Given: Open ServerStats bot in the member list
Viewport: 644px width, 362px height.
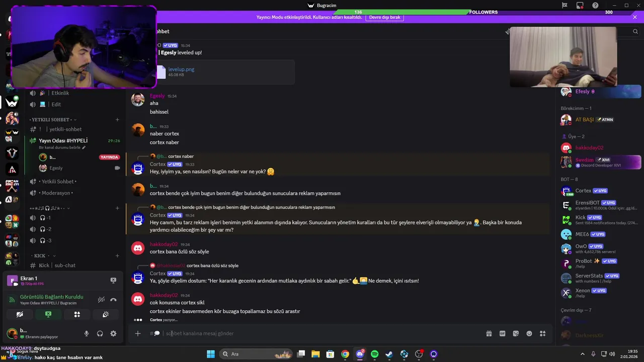Looking at the screenshot, I should pyautogui.click(x=600, y=278).
